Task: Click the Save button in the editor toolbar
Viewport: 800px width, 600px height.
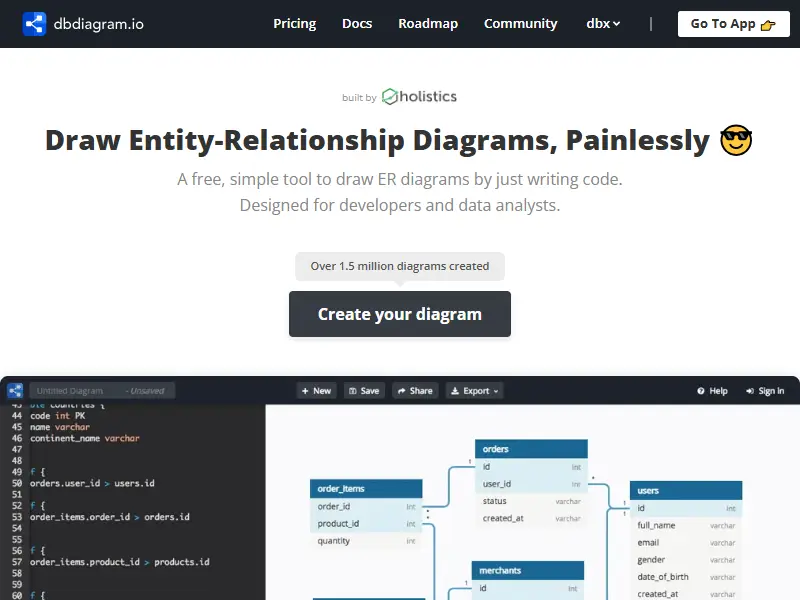Action: (364, 391)
